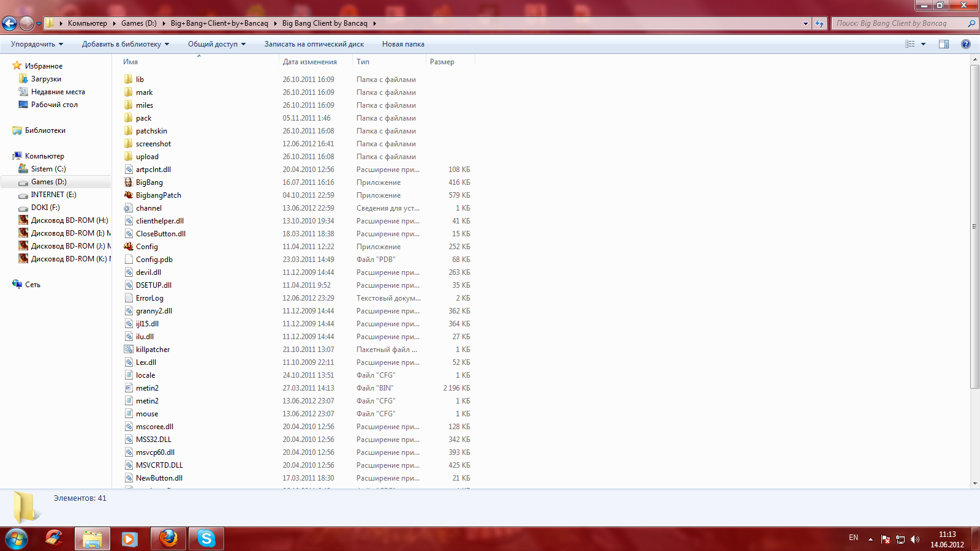980x551 pixels.
Task: Click Компьютер in the address breadcrumb
Action: coord(87,23)
